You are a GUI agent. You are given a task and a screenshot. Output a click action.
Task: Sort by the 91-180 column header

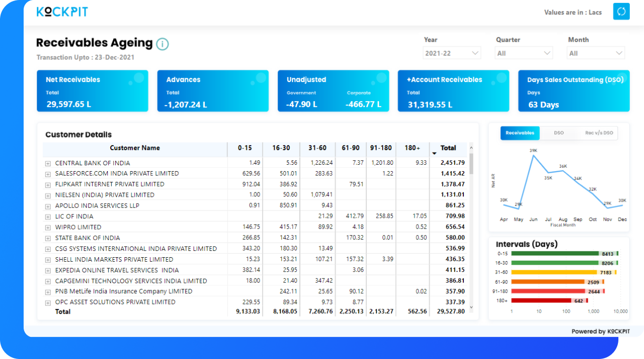[x=381, y=148]
